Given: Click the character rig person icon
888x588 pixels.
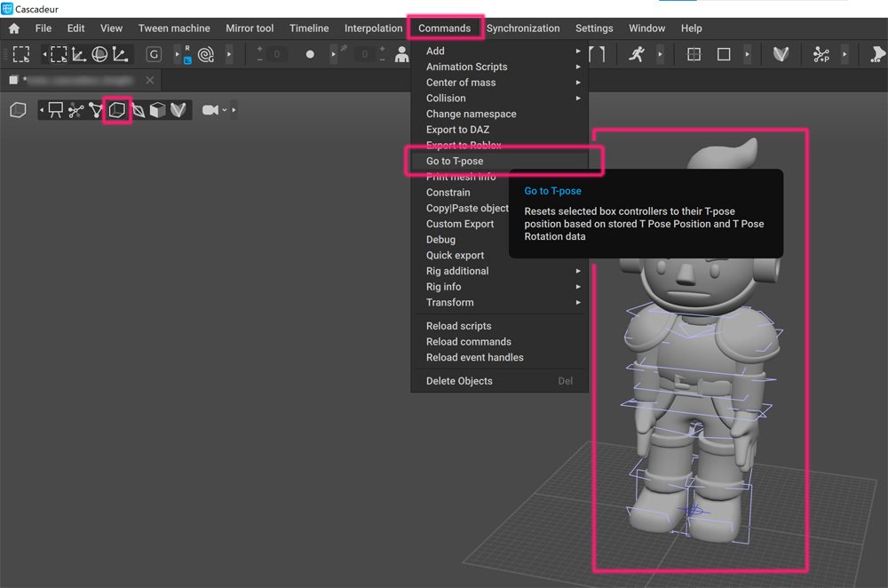Looking at the screenshot, I should click(401, 54).
